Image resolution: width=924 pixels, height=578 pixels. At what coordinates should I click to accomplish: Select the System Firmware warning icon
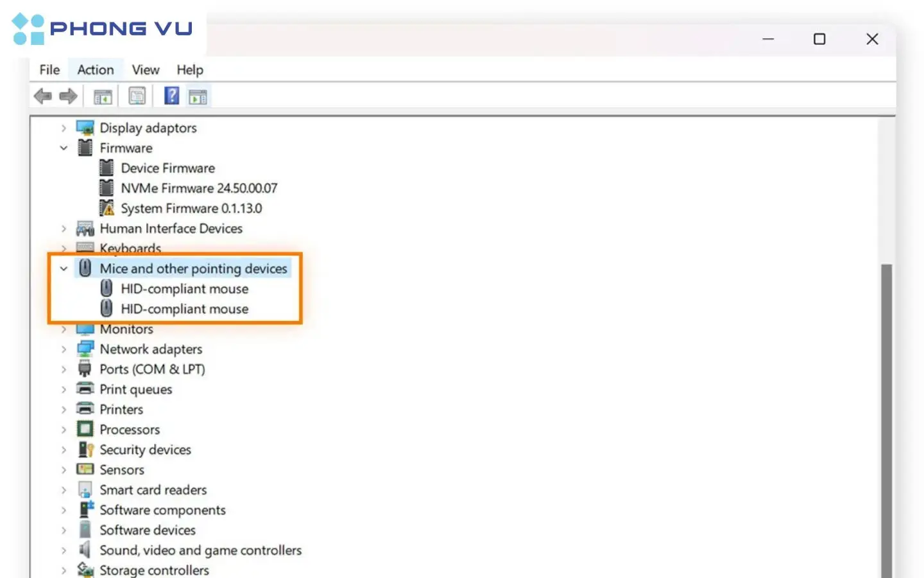(107, 208)
